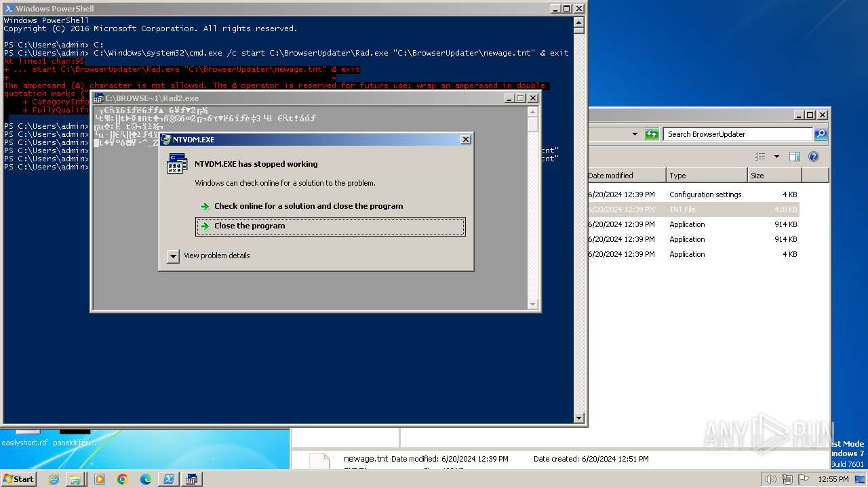868x488 pixels.
Task: Open Windows Explorer folder icon in the taskbar
Action: point(75,479)
